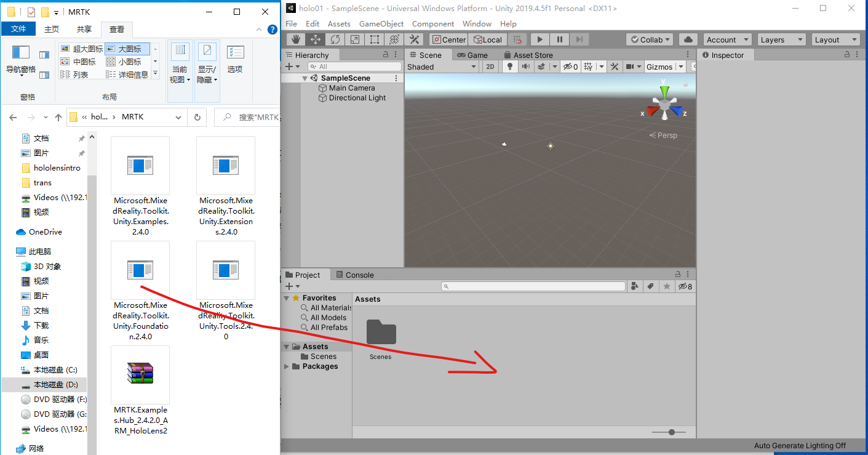The height and width of the screenshot is (455, 868).
Task: Collapse SampleScene in Hierarchy
Action: click(305, 78)
